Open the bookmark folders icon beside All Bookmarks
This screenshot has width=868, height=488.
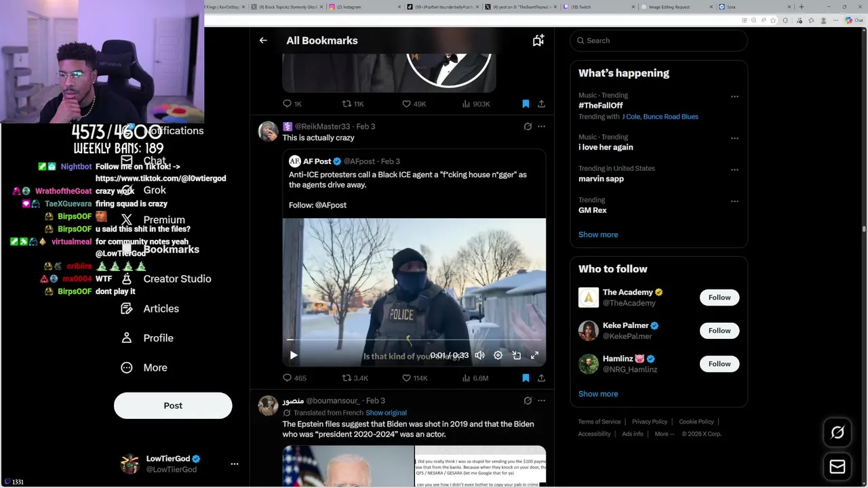[x=538, y=41]
